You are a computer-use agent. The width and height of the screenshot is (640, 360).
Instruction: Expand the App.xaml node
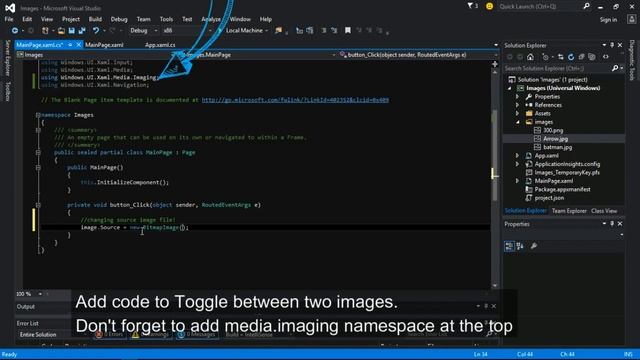click(x=517, y=156)
